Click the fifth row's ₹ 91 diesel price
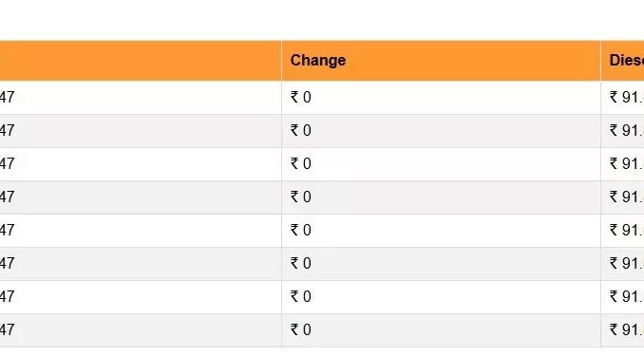 point(627,231)
